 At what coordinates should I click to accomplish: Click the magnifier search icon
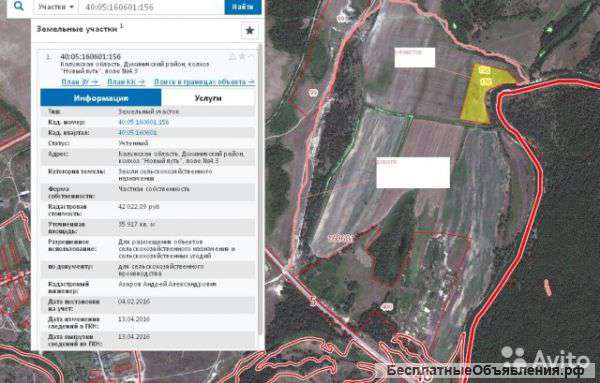point(18,7)
